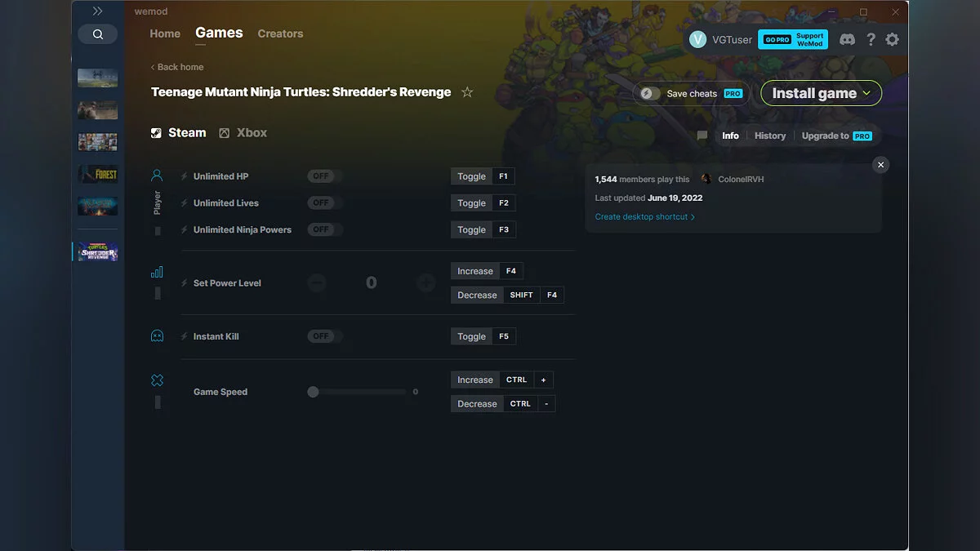This screenshot has height=551, width=980.
Task: Select the Shredder's Revenge thumbnail in sidebar
Action: click(98, 252)
